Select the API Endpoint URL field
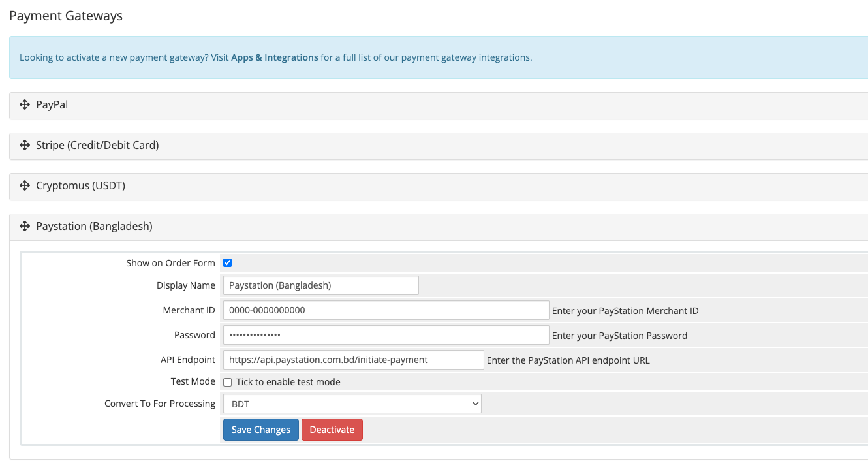868x461 pixels. [x=353, y=360]
